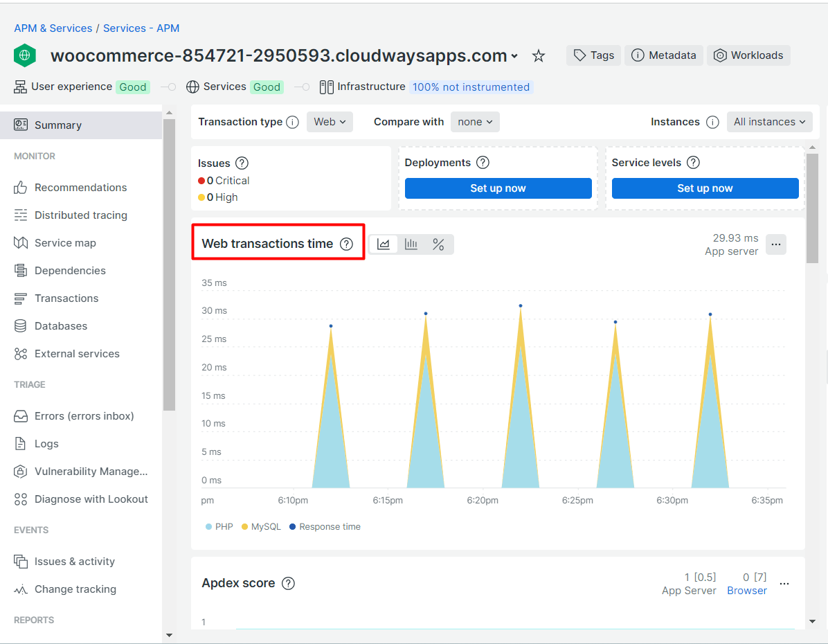Expand the service name dropdown chevron
The width and height of the screenshot is (828, 644).
[514, 56]
